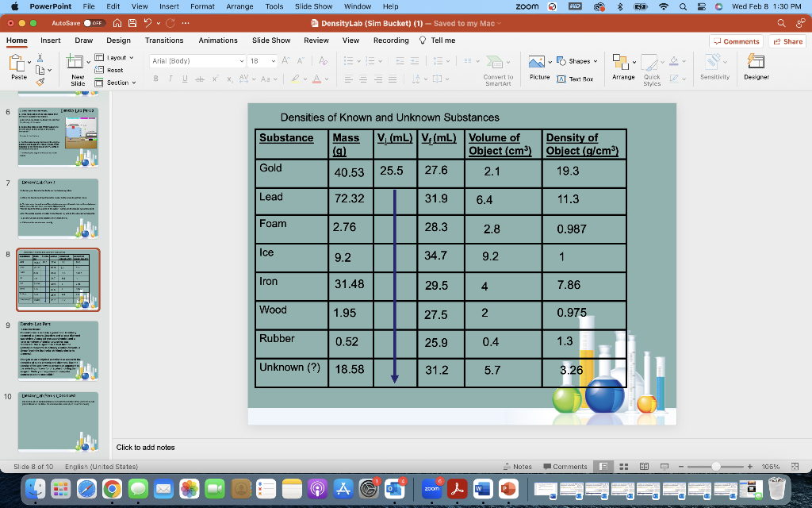Click the Reset slide icon
Screen dimensions: 812x508
[99, 70]
